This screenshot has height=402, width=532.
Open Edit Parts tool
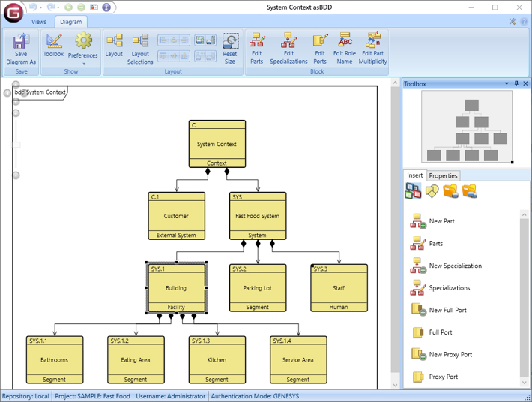pyautogui.click(x=257, y=46)
